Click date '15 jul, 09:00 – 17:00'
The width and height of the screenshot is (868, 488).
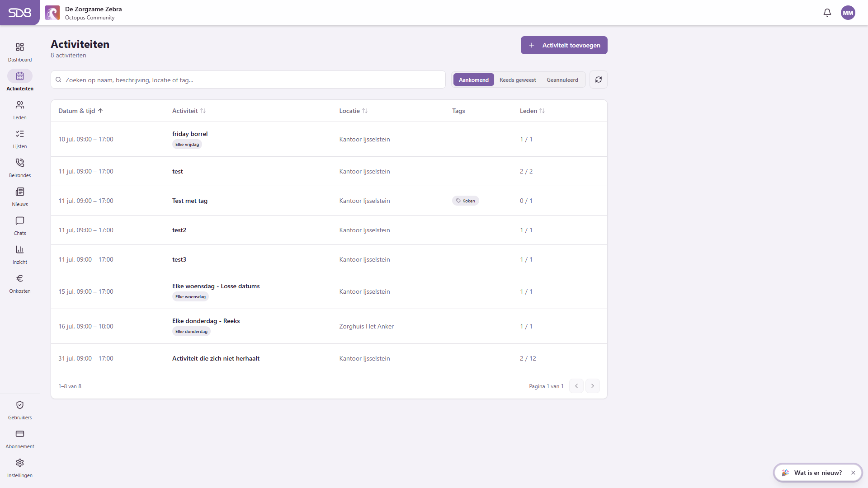tap(86, 291)
